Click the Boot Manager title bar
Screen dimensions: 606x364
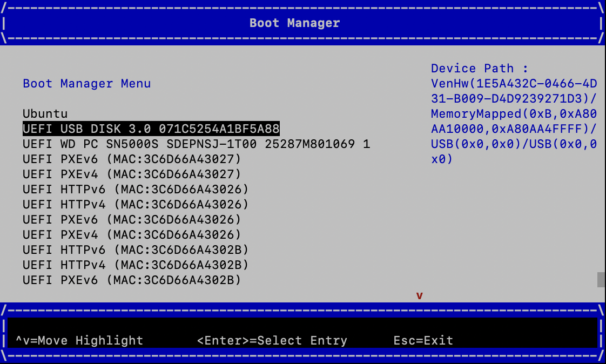294,23
